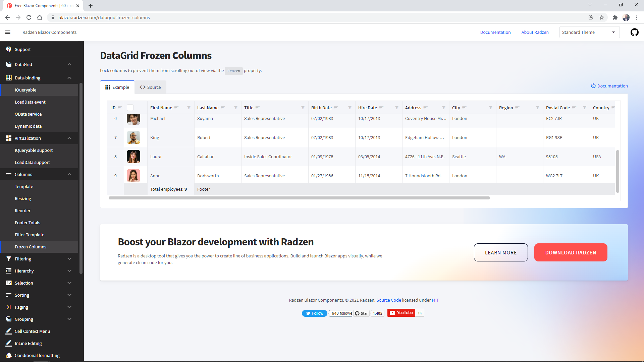
Task: Click the Twitter Follow bird icon
Action: click(x=308, y=313)
